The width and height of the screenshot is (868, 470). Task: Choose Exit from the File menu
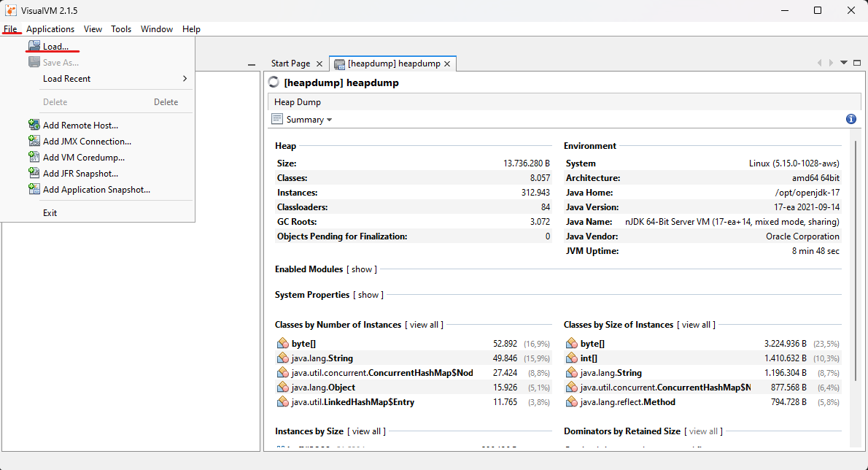coord(50,213)
